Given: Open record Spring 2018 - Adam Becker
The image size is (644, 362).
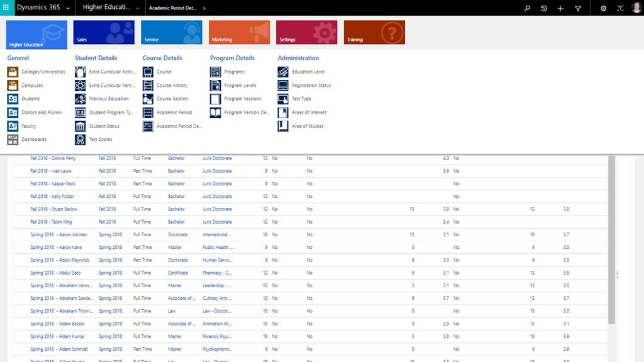Looking at the screenshot, I should 57,324.
